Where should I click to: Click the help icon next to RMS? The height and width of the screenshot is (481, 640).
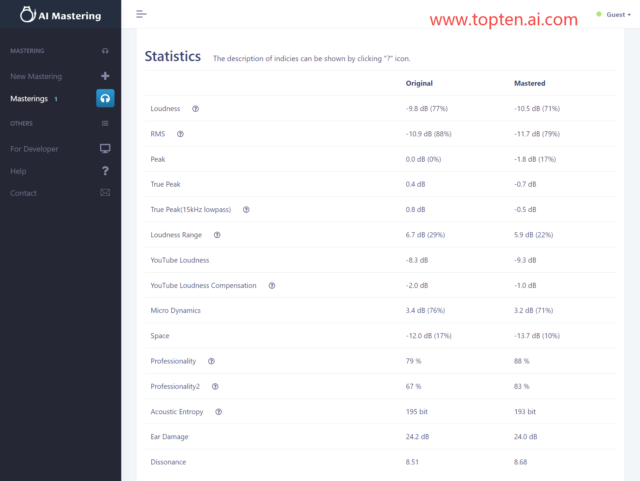pos(180,133)
